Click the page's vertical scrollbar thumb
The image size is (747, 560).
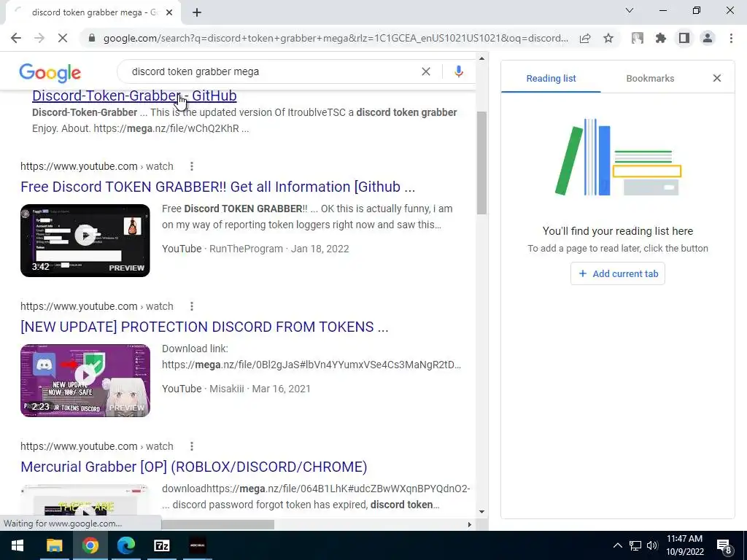481,163
